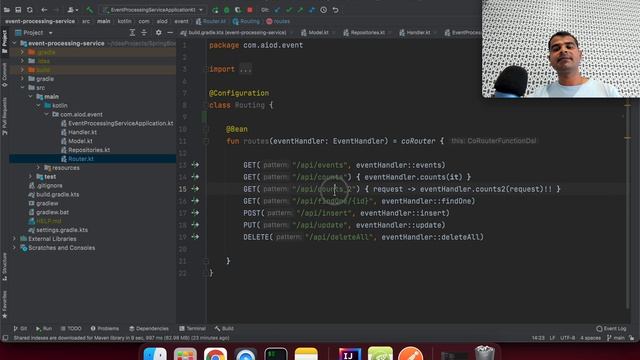The image size is (640, 360).
Task: Expand the test folder chevron
Action: [x=31, y=177]
